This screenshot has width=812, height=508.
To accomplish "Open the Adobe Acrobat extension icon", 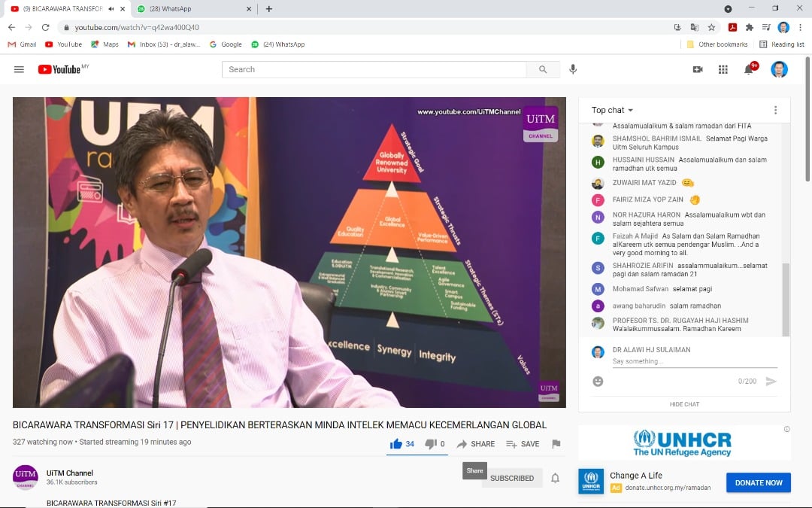I will coord(732,28).
